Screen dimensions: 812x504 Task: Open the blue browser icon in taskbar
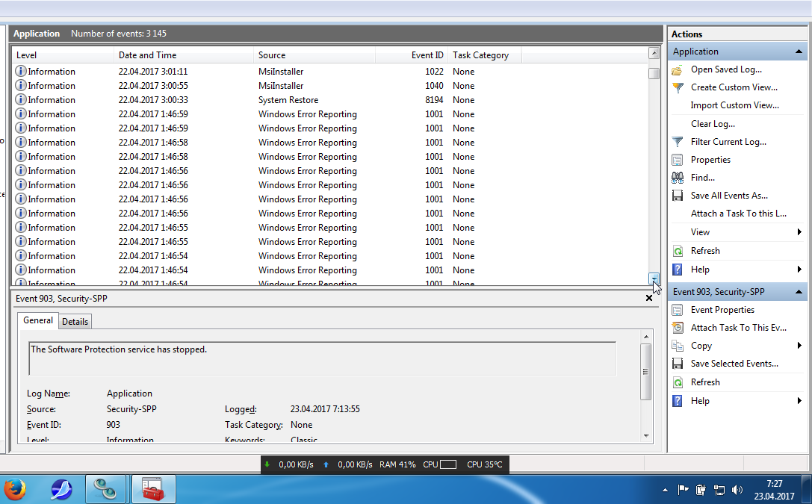coord(61,489)
